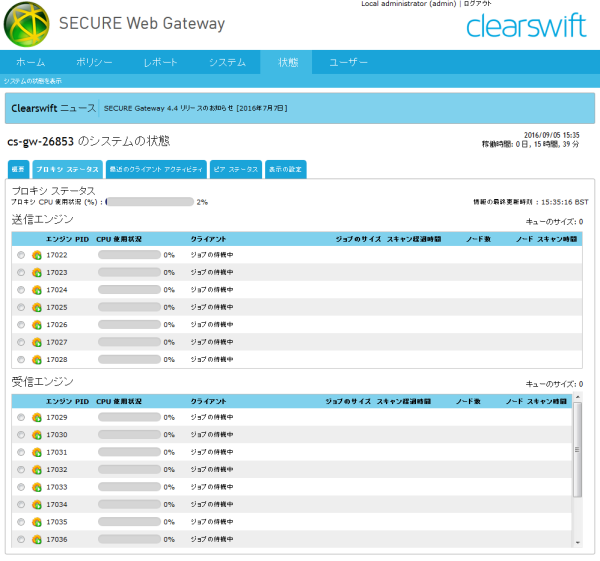The image size is (600, 561).
Task: Click the engine icon for PID 17026
Action: 37,325
